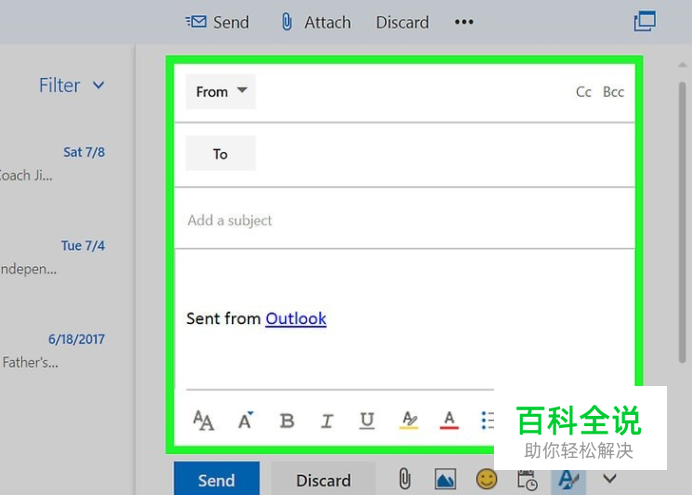Show the Bcc field
The image size is (692, 495).
[613, 92]
